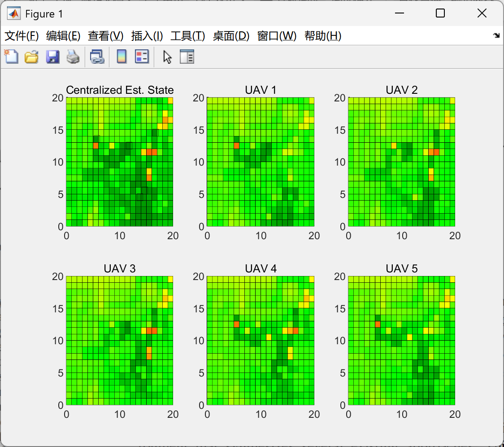This screenshot has height=447, width=504.
Task: Open a file with the folder icon
Action: [31, 57]
